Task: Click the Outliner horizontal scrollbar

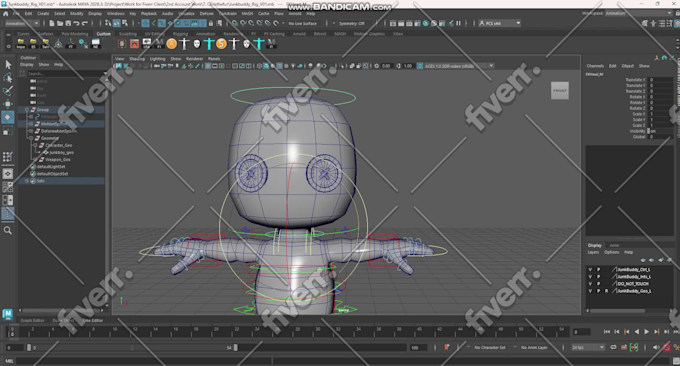Action: [61, 310]
